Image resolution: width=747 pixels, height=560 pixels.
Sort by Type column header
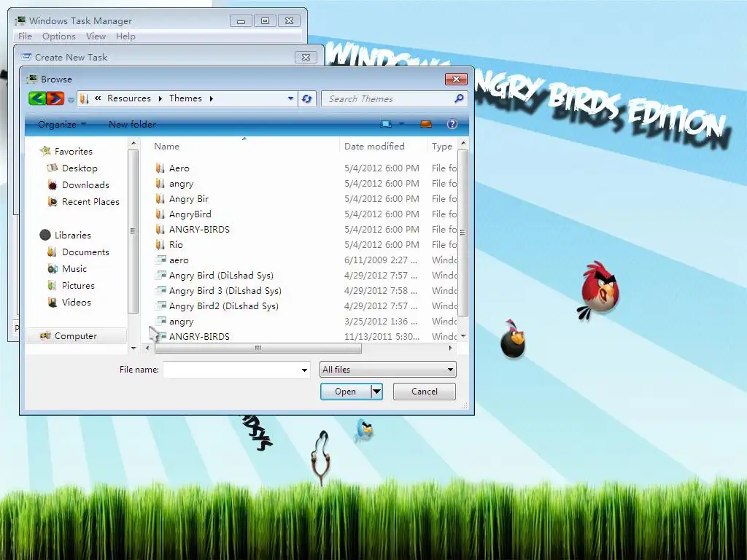coord(441,146)
